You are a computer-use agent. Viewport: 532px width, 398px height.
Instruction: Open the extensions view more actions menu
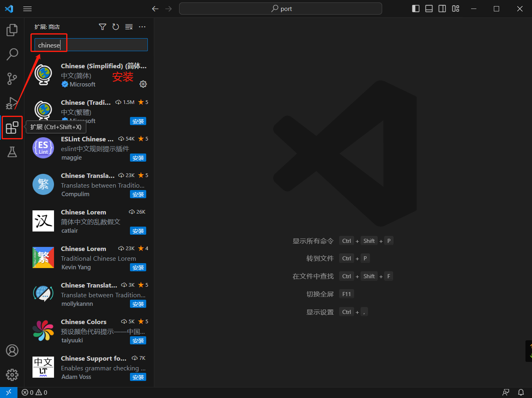pyautogui.click(x=142, y=27)
